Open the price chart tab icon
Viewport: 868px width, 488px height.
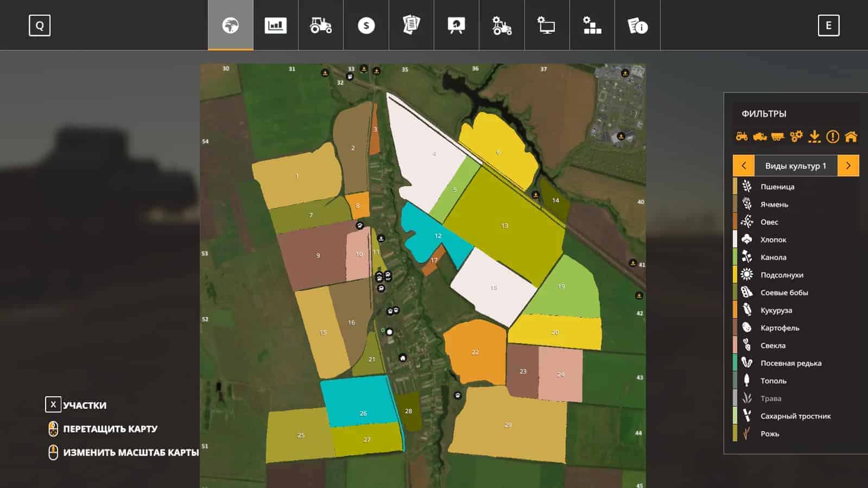point(275,26)
